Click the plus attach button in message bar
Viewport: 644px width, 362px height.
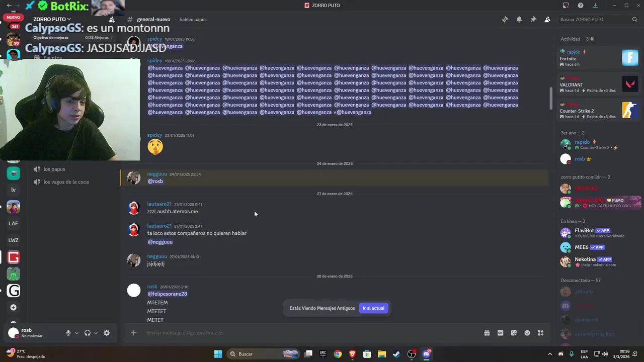pos(133,333)
